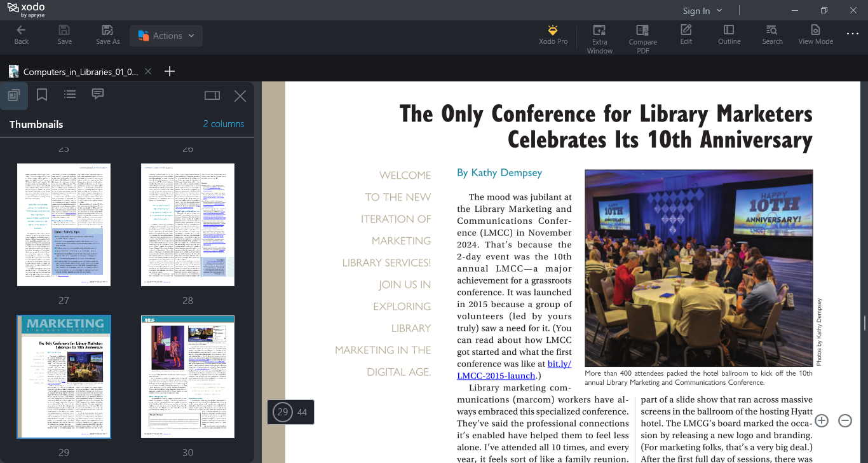The width and height of the screenshot is (868, 463).
Task: Change the 2 columns thumbnail layout
Action: click(x=224, y=124)
